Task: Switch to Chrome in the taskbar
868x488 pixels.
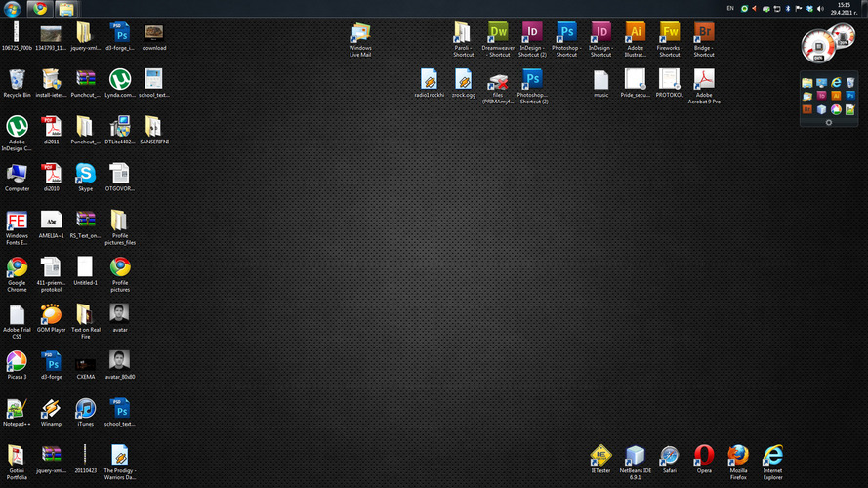Action: [x=39, y=8]
